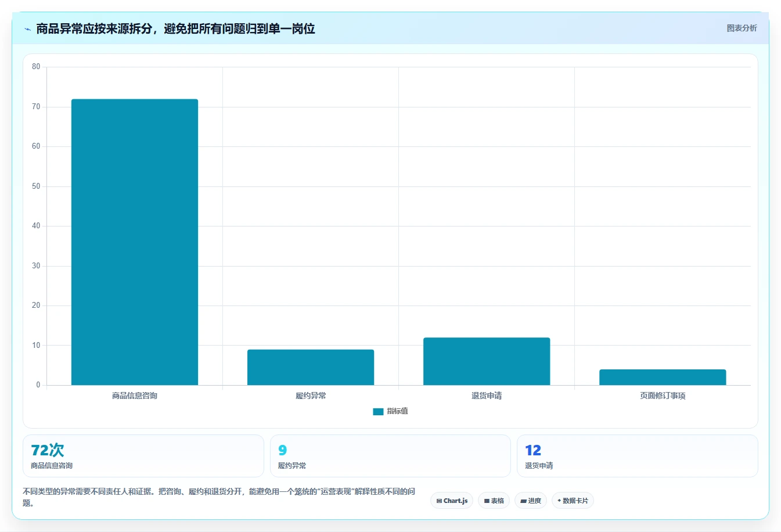Image resolution: width=781 pixels, height=532 pixels.
Task: Toggle the 指标值 legend color box
Action: pyautogui.click(x=378, y=411)
